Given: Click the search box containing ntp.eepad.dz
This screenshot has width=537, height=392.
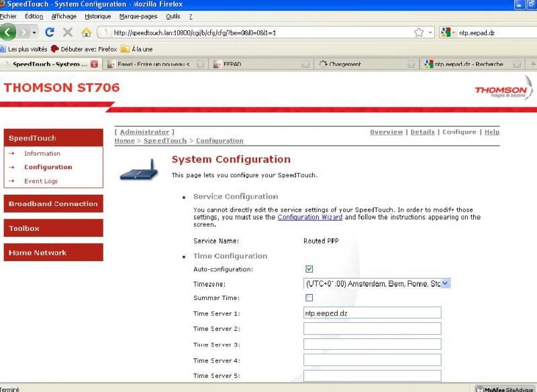Looking at the screenshot, I should point(497,33).
